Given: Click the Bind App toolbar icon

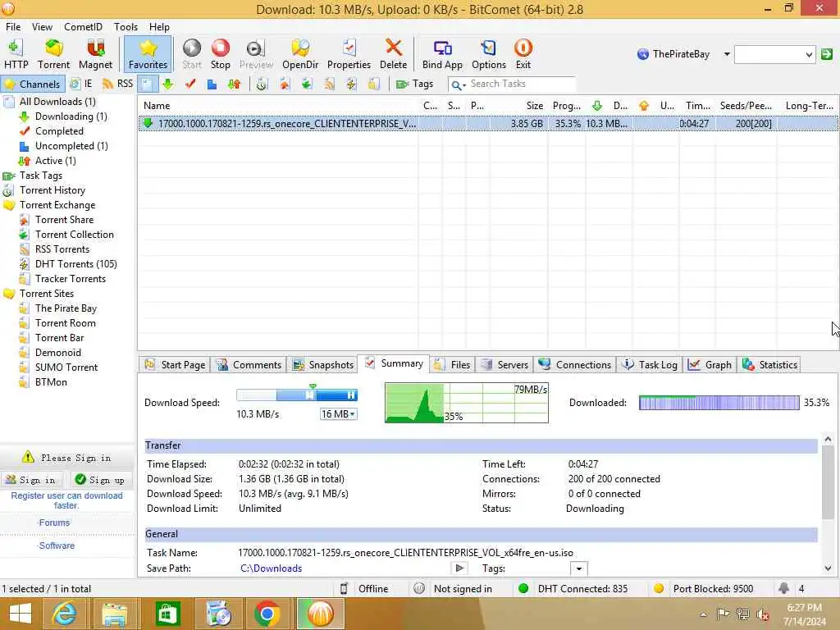Looking at the screenshot, I should 442,54.
